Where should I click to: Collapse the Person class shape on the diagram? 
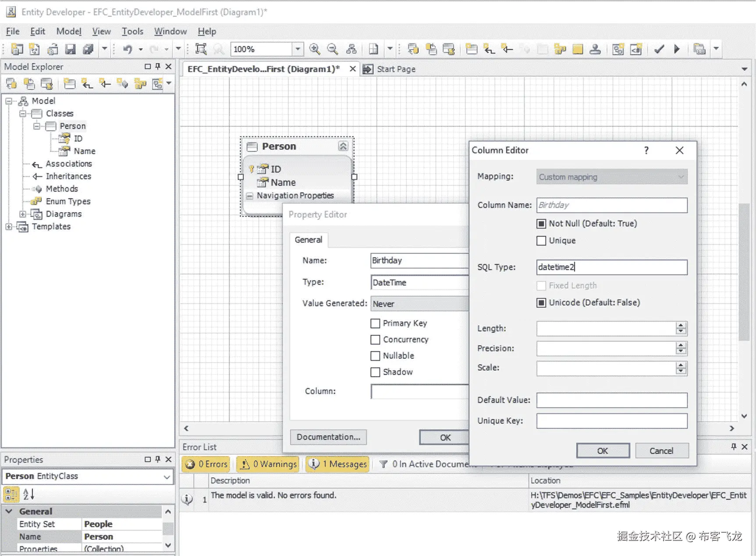tap(343, 146)
